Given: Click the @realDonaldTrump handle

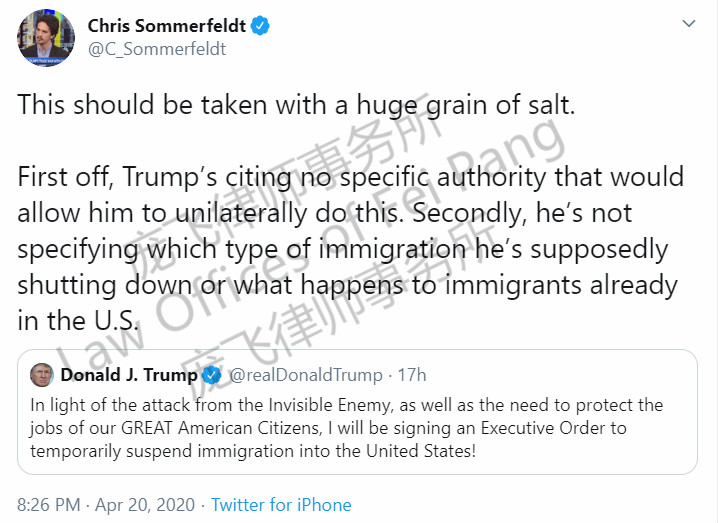Looking at the screenshot, I should 306,375.
